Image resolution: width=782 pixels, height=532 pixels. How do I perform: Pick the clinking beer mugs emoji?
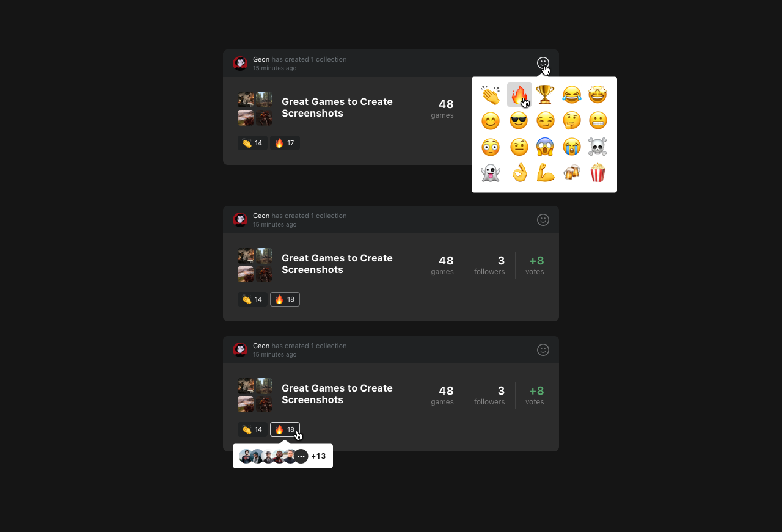(x=572, y=173)
